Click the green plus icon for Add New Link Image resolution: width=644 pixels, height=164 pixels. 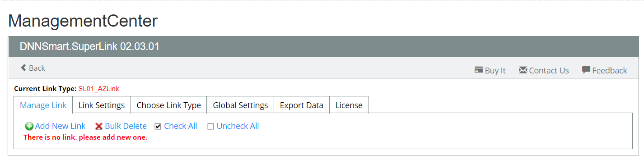pos(29,126)
